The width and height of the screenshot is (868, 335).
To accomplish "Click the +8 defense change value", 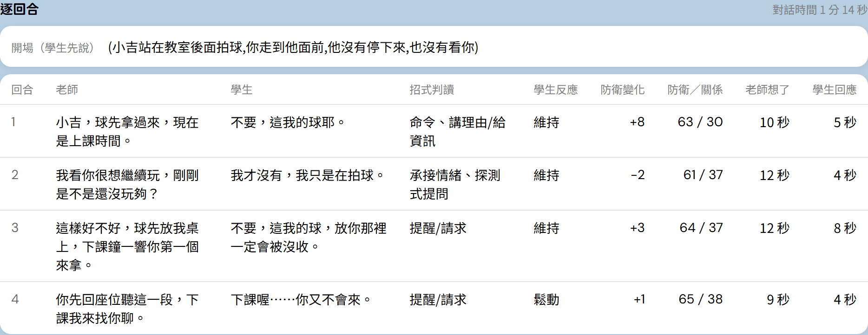I will (637, 122).
